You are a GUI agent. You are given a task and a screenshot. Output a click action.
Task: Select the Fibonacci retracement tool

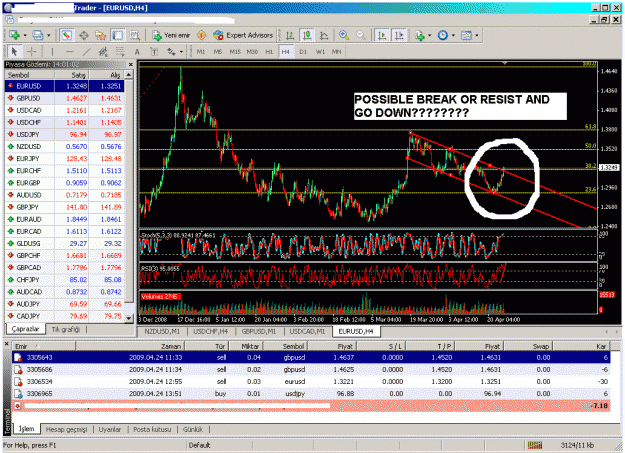[120, 51]
